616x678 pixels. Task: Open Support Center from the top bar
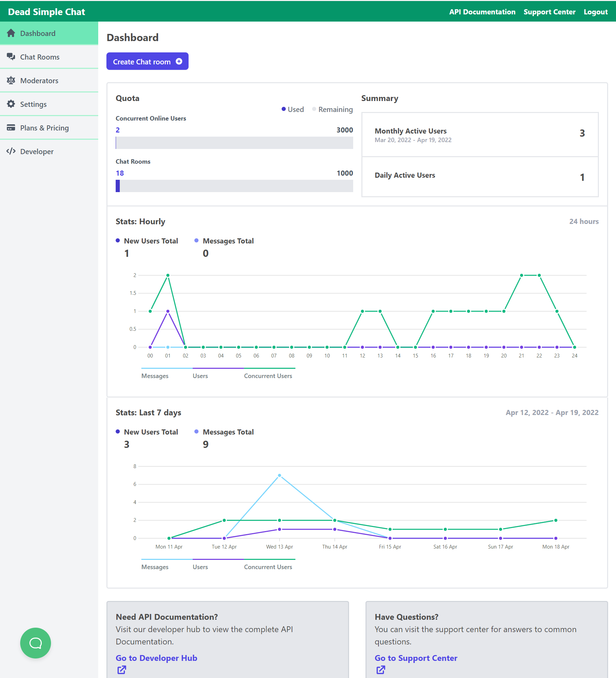point(549,12)
